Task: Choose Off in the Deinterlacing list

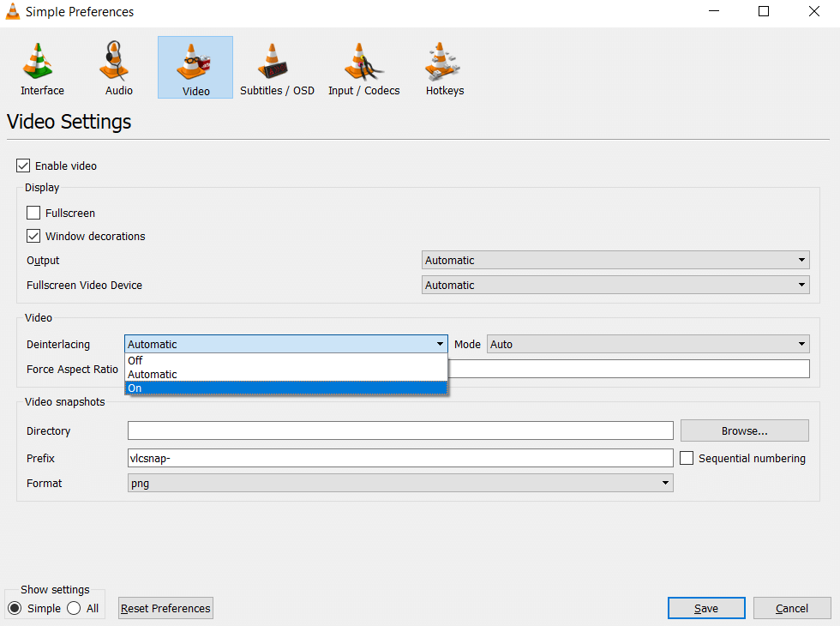Action: coord(285,360)
